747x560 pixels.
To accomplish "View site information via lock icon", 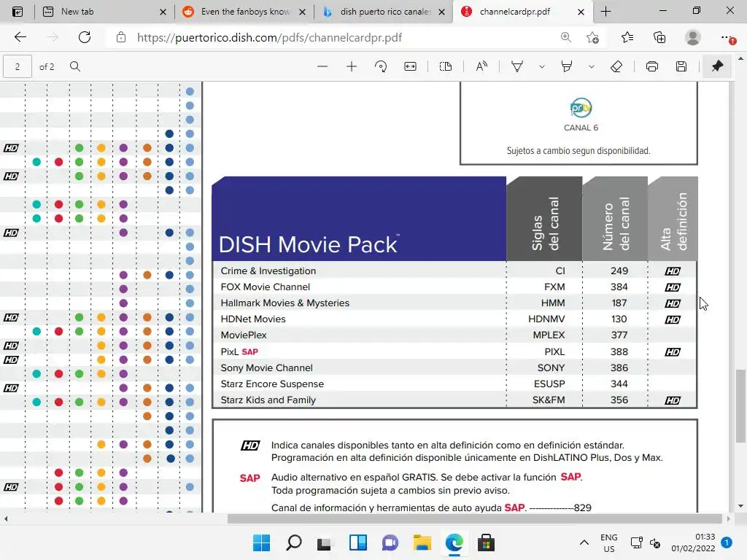I will 121,37.
